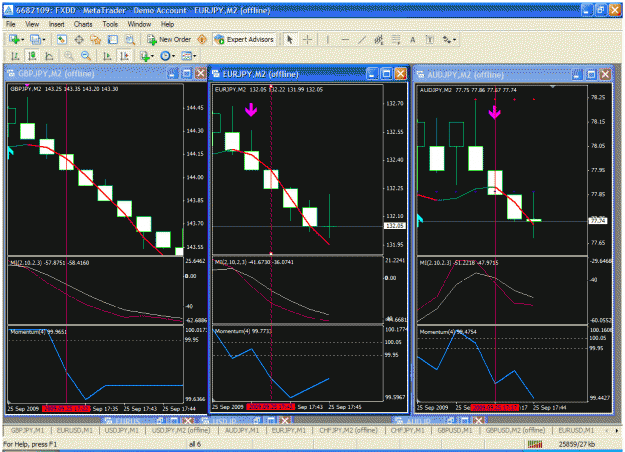Open the MetaEditor diamond icon
This screenshot has height=452, width=625.
coord(202,39)
